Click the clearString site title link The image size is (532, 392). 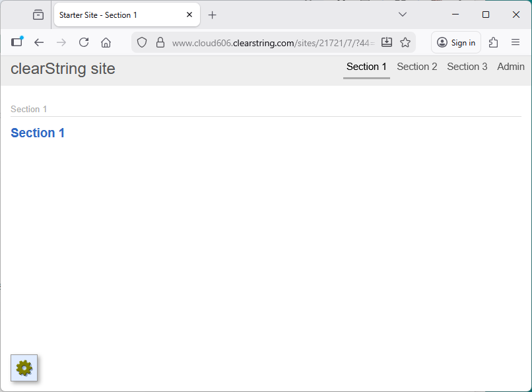[x=63, y=69]
